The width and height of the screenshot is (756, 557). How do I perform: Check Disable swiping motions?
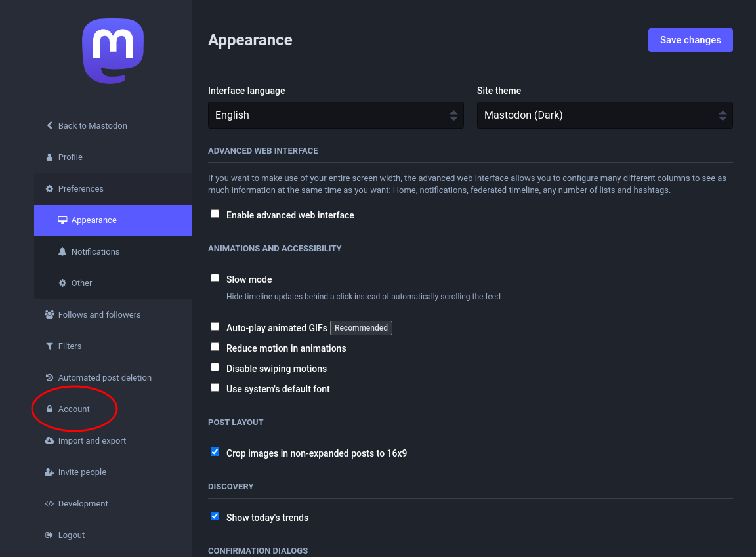tap(215, 367)
